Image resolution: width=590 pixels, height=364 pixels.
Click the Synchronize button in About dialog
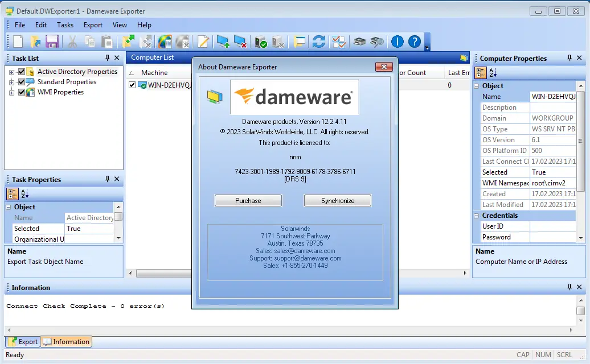(337, 200)
